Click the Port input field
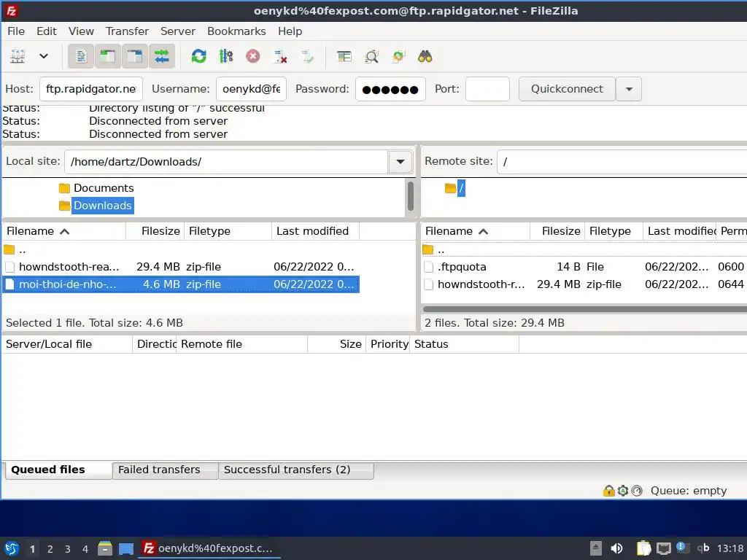Image resolution: width=747 pixels, height=560 pixels. point(487,89)
